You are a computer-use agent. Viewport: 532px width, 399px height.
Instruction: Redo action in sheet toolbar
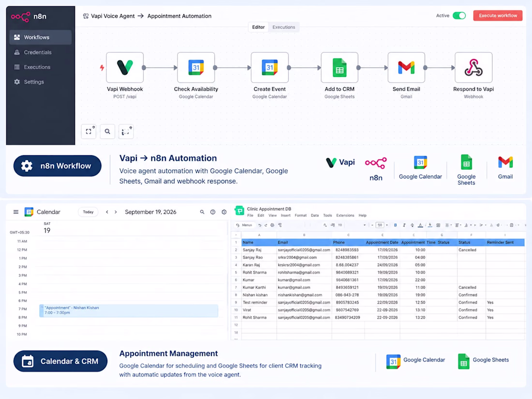coord(266,225)
